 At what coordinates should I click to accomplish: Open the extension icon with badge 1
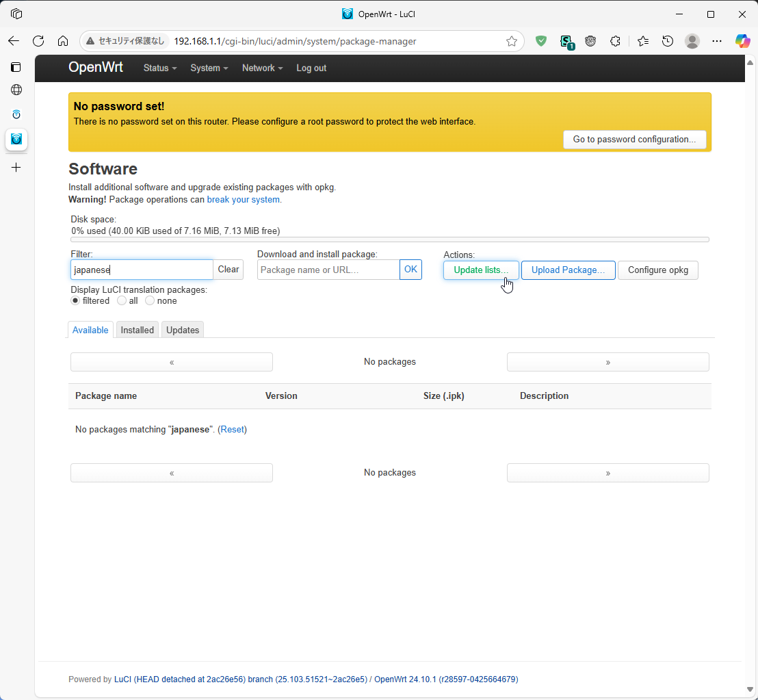point(566,42)
